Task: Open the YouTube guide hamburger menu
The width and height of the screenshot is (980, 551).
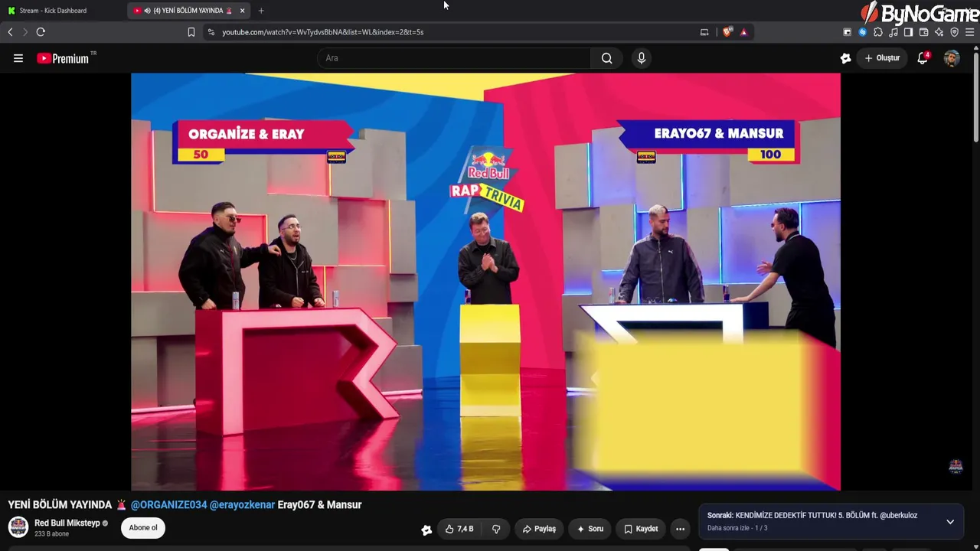Action: [x=18, y=58]
